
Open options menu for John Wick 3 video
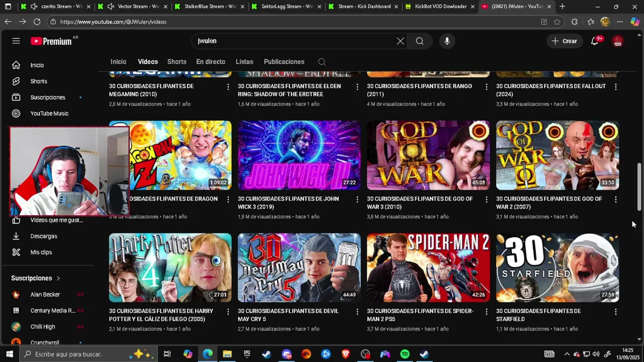click(357, 200)
